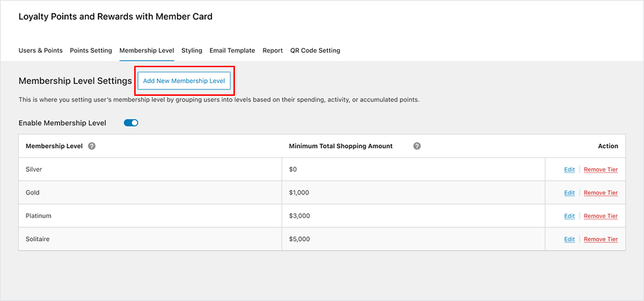Screen dimensions: 644x301
Task: Edit the Solitaire membership level
Action: point(569,240)
